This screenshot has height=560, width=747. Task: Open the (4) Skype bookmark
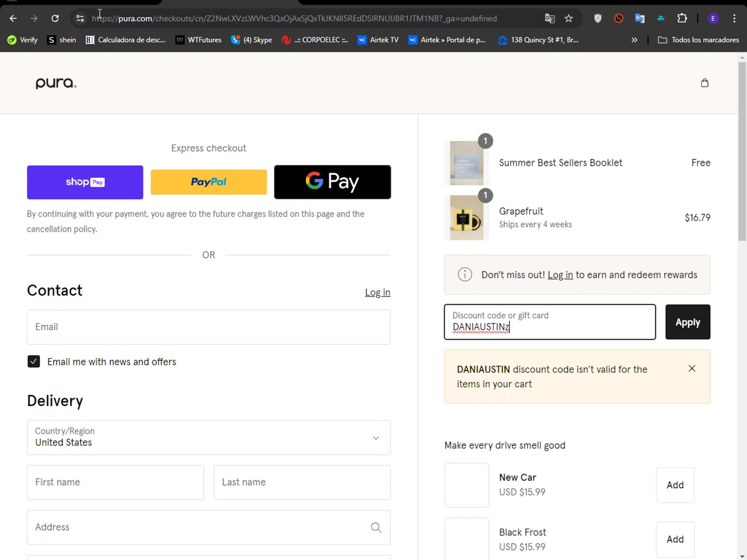coord(251,40)
